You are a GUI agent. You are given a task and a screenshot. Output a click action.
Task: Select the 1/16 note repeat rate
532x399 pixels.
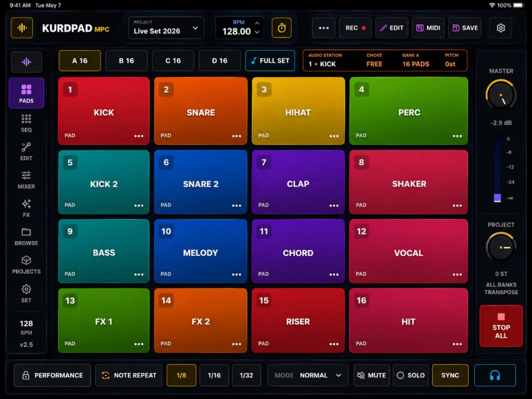point(214,375)
